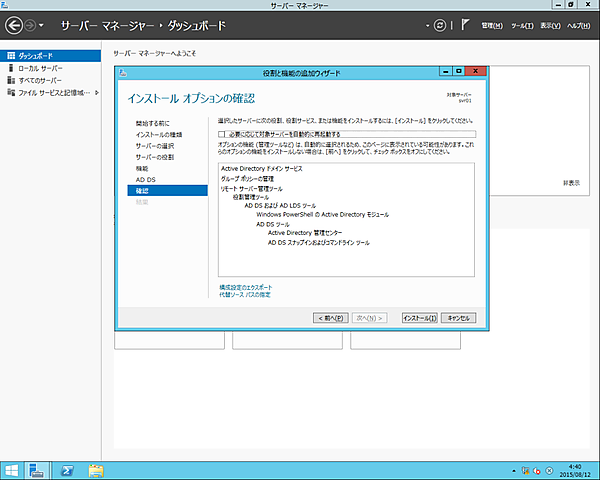Open the ツール(T) menu
Image resolution: width=600 pixels, height=480 pixels.
point(522,24)
